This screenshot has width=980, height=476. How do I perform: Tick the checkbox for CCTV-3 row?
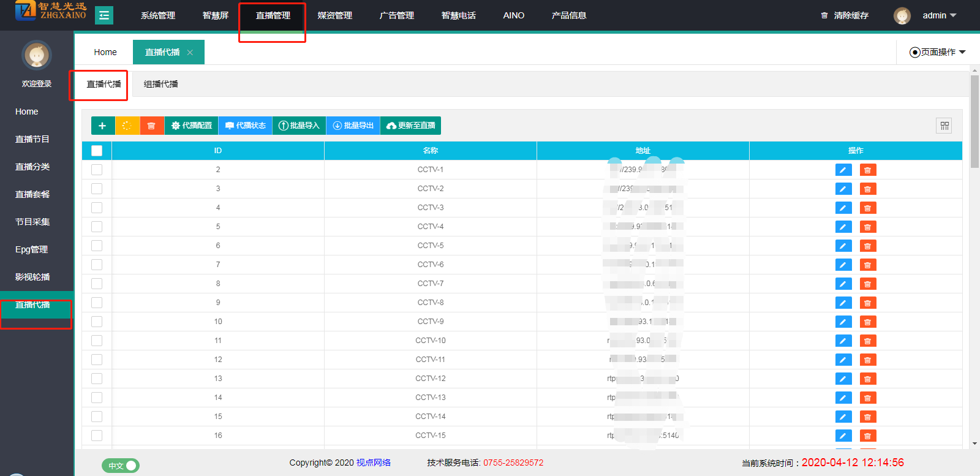[97, 208]
